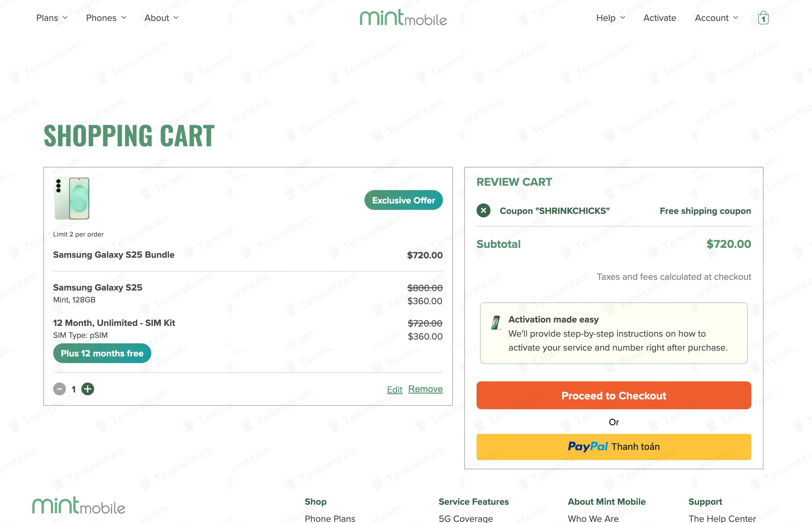Click the Mint Mobile footer logo
This screenshot has height=523, width=812.
coord(79,505)
